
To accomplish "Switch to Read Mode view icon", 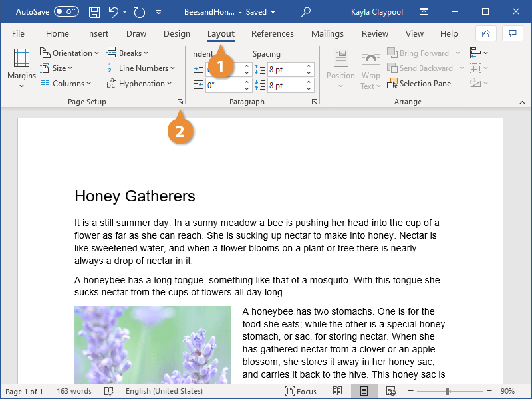I will tap(338, 391).
